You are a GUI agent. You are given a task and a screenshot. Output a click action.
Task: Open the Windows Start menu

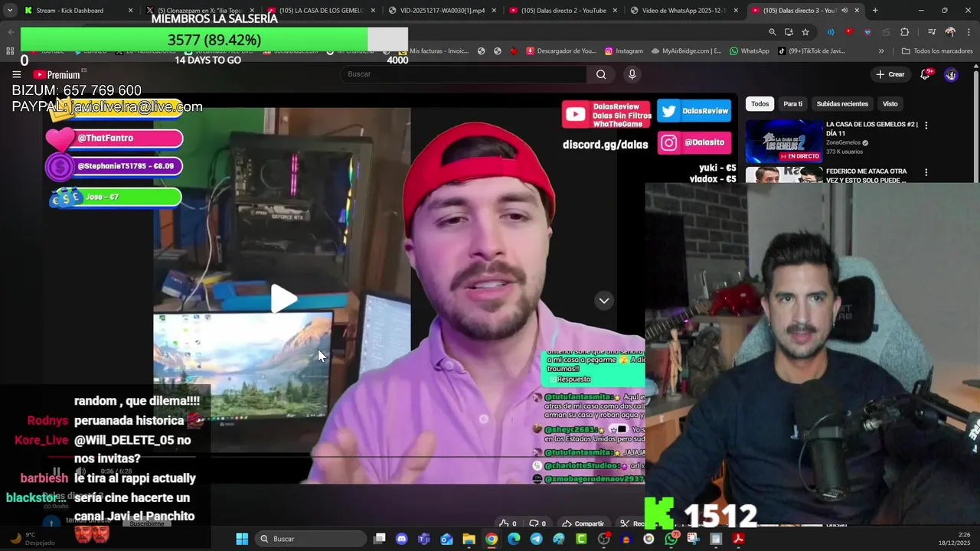pyautogui.click(x=242, y=539)
